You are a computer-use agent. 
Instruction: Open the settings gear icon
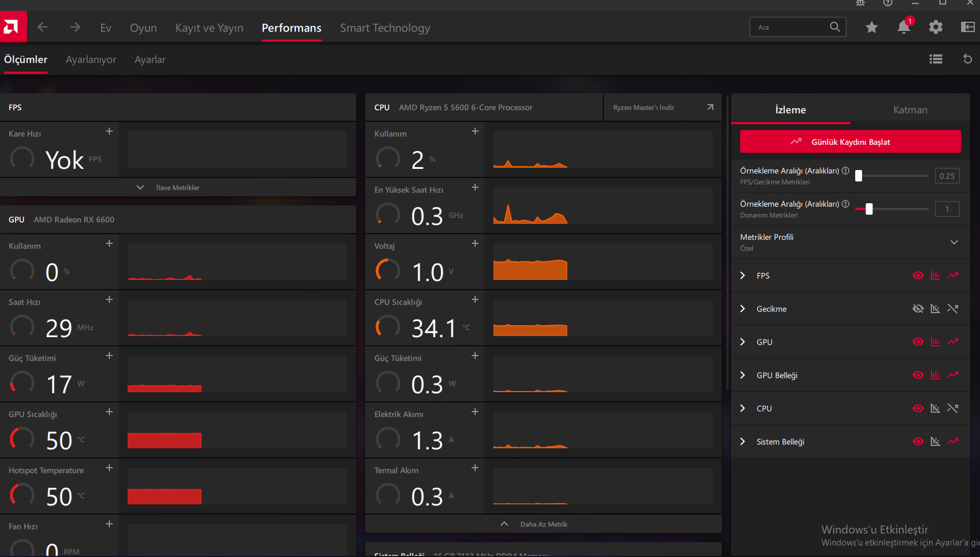click(935, 27)
